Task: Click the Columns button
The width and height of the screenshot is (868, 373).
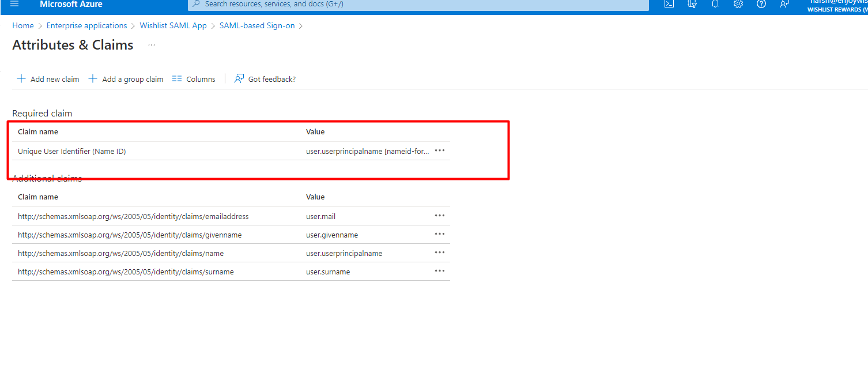Action: (194, 79)
